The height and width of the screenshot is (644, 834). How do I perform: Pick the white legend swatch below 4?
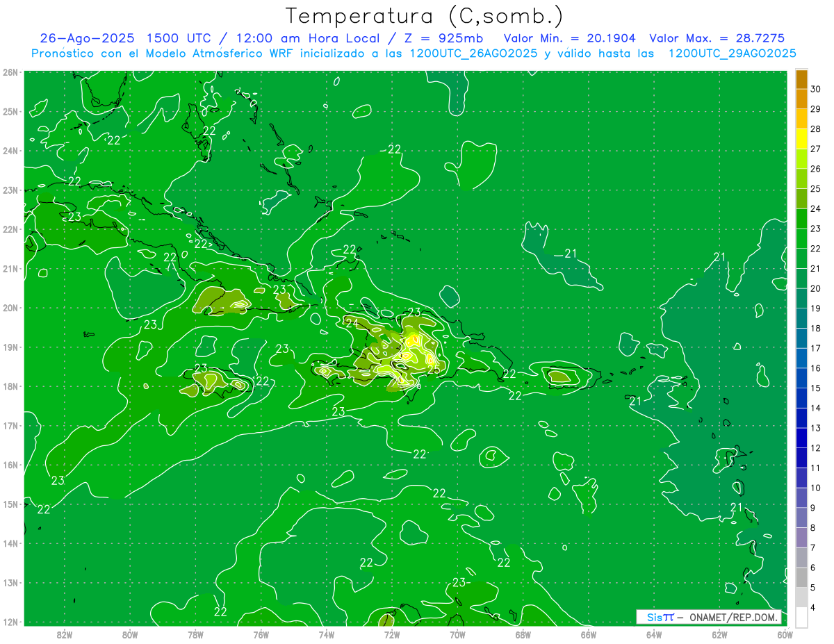coord(801,617)
